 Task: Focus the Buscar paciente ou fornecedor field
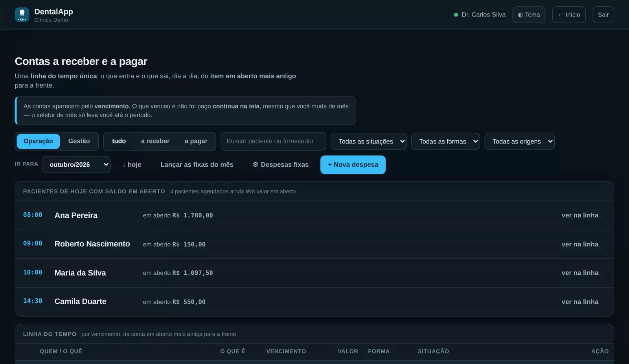[273, 141]
